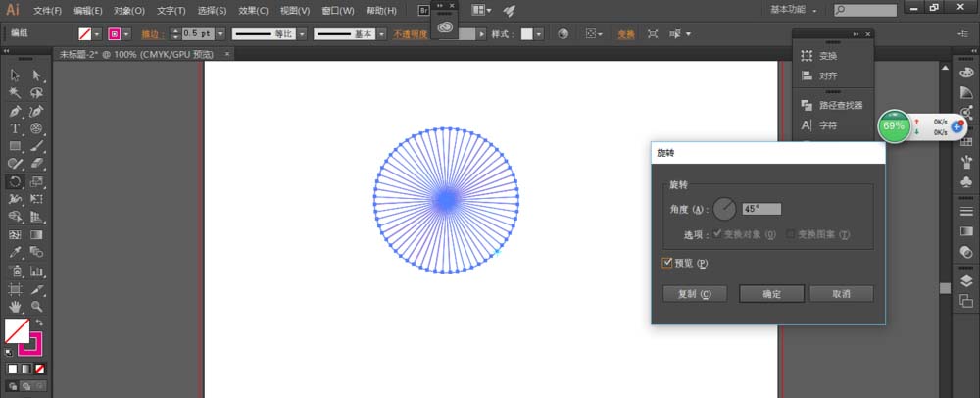This screenshot has width=980, height=398.
Task: Toggle the Preview (预览) checkbox
Action: pyautogui.click(x=666, y=263)
